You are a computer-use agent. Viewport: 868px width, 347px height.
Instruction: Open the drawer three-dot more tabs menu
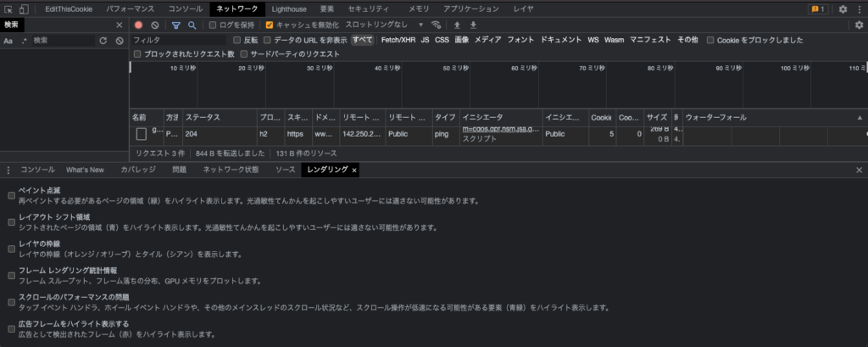pos(8,170)
